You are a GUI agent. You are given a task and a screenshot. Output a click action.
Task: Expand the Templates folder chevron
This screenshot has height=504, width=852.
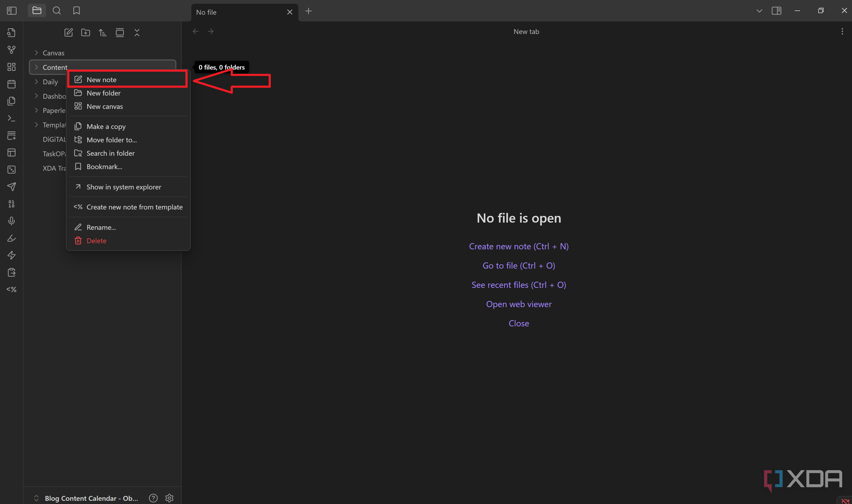[x=36, y=125]
